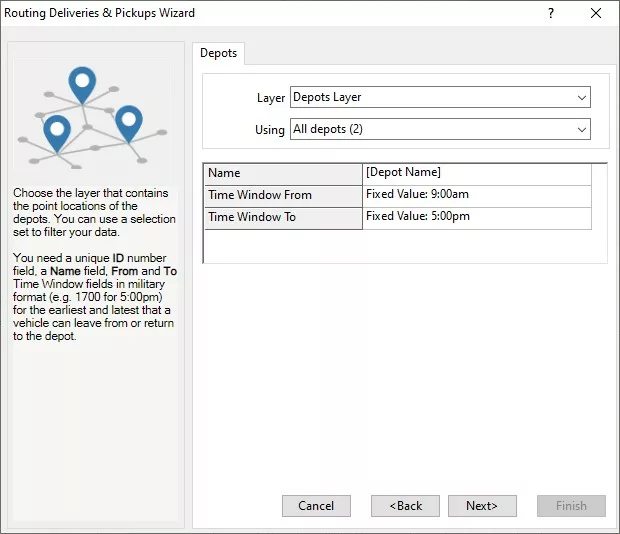This screenshot has width=620, height=534.
Task: Click the Depots Layer dropdown arrow
Action: click(x=582, y=98)
